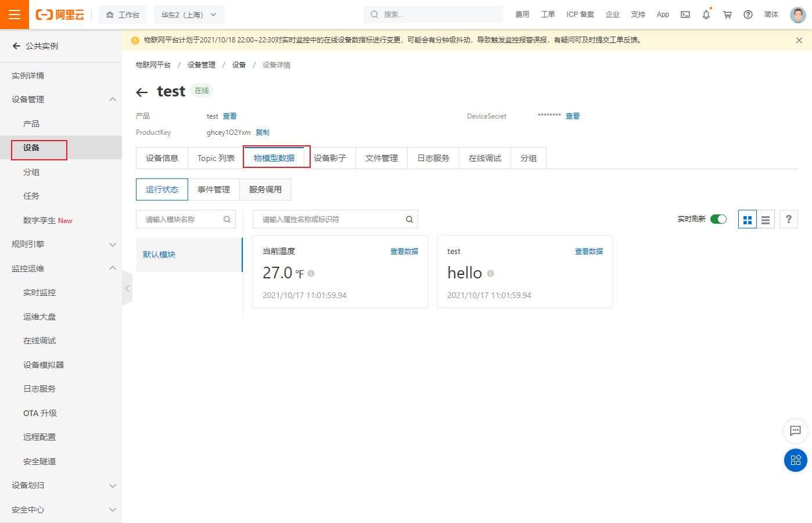Open the help icon beside the view switch
The image size is (812, 523).
(x=789, y=219)
